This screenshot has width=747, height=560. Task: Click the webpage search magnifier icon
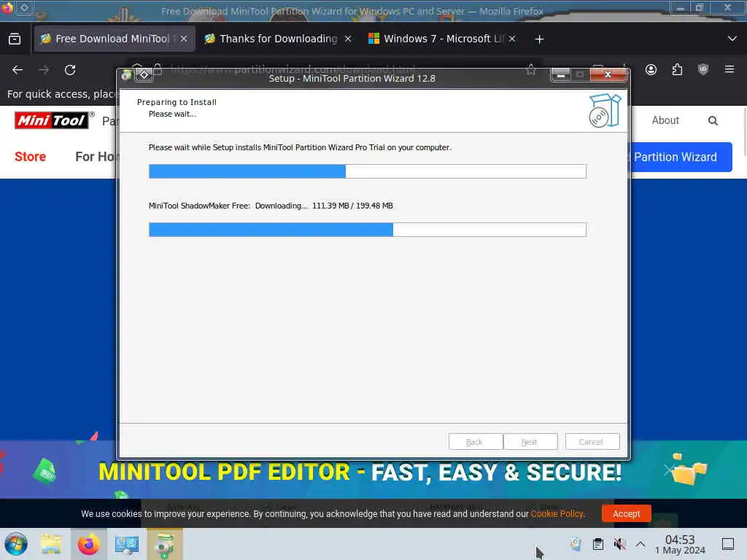click(x=712, y=120)
